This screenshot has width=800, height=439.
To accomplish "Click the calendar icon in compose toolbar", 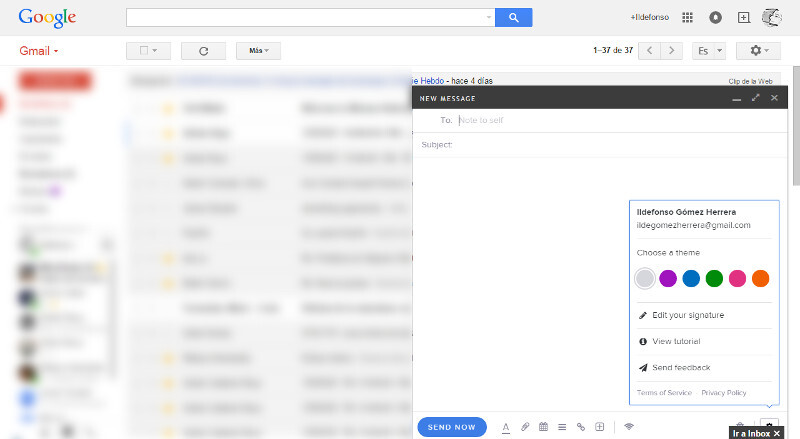I will [x=543, y=427].
